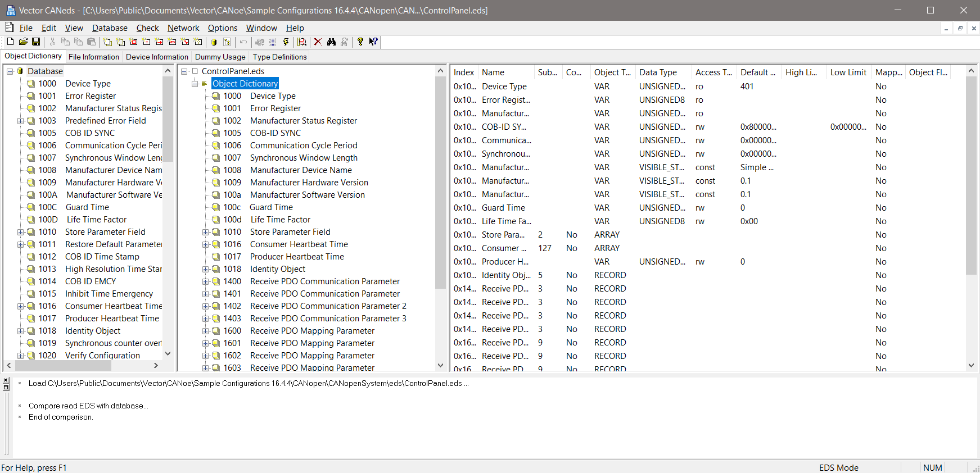Collapse the ControlPanel.eds root node
The image size is (980, 473).
[x=184, y=71]
